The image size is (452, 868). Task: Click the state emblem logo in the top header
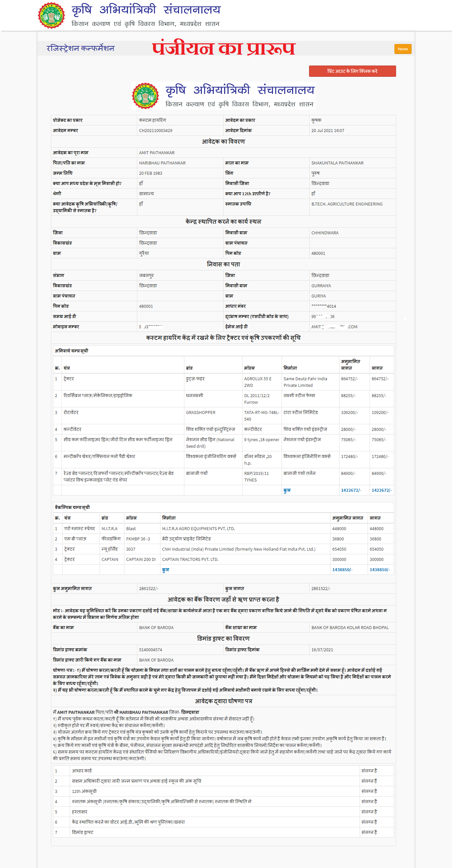click(x=51, y=16)
